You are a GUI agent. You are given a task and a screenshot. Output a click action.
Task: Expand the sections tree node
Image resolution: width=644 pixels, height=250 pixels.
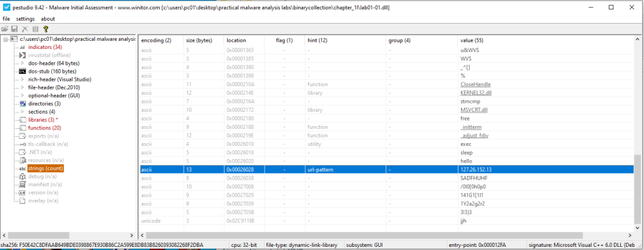(22, 112)
